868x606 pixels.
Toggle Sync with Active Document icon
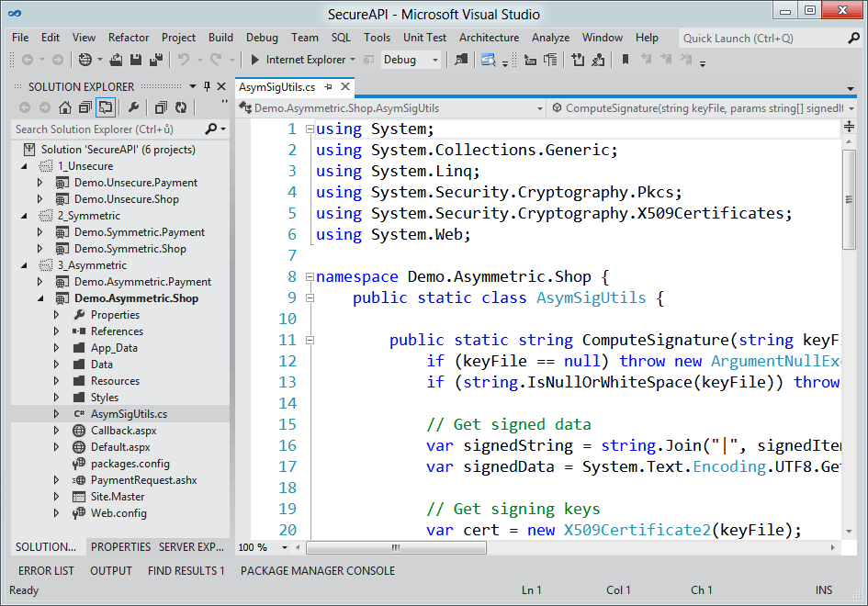pyautogui.click(x=106, y=107)
